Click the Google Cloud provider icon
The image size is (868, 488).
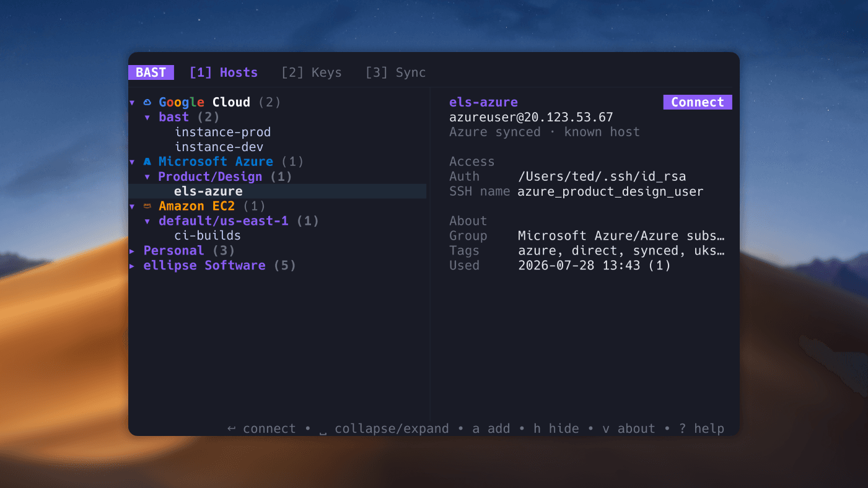point(147,102)
